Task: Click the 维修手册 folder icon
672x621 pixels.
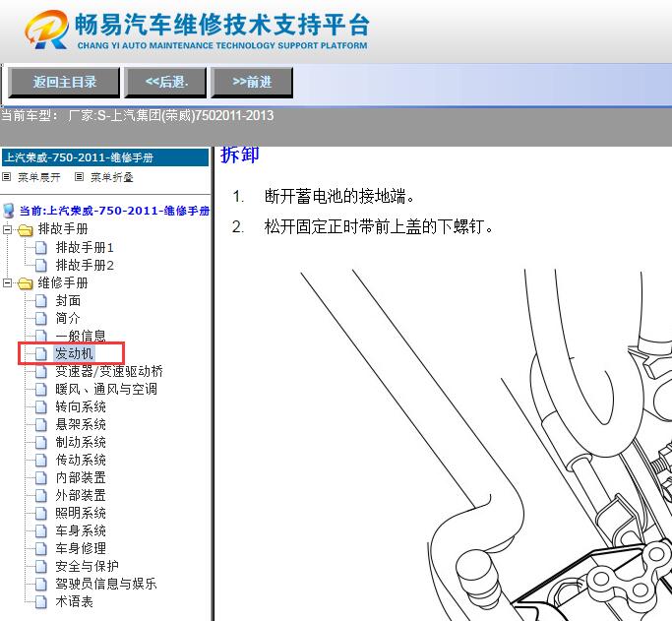Action: coord(26,283)
